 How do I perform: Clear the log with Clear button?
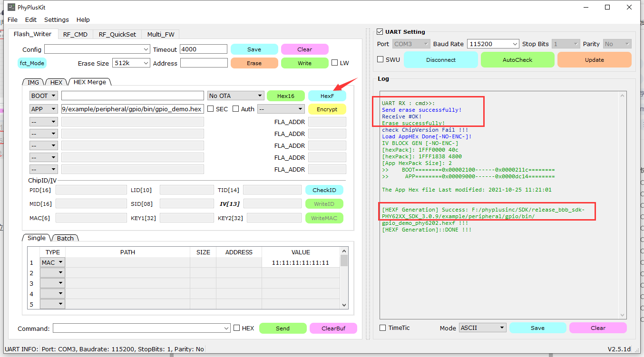pyautogui.click(x=598, y=328)
